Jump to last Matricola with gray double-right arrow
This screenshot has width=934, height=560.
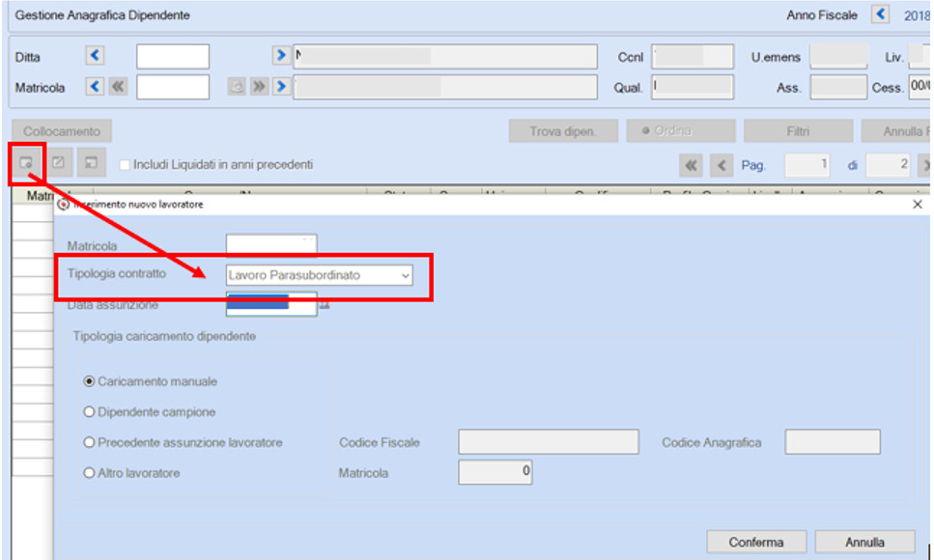pos(259,87)
